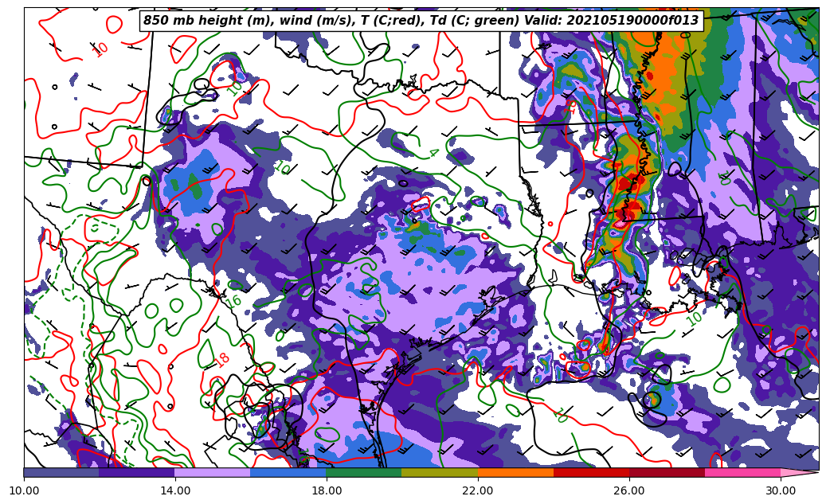Viewport: 826px width, 504px height.
Task: Click the slate-blue 10–12 colorbar segment
Action: point(61,472)
